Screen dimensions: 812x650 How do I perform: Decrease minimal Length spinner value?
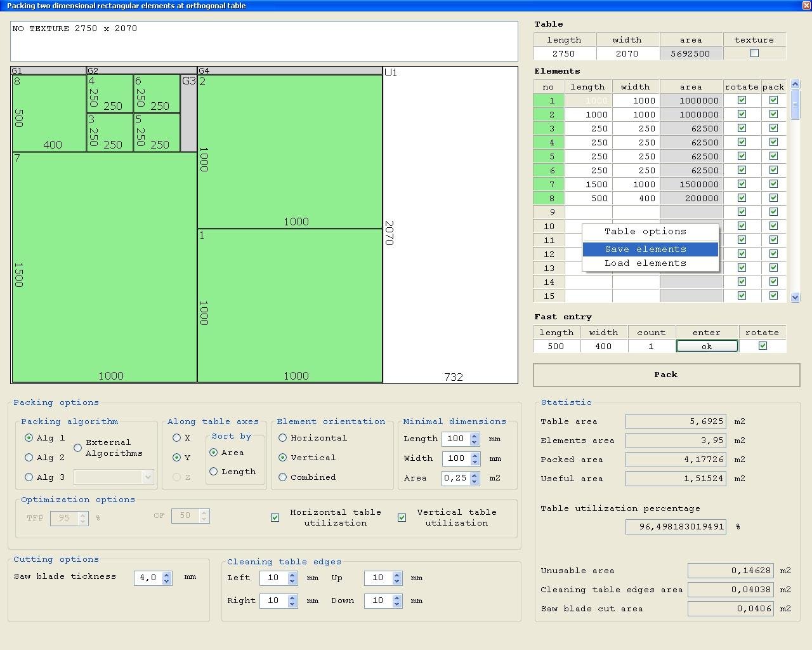coord(475,442)
